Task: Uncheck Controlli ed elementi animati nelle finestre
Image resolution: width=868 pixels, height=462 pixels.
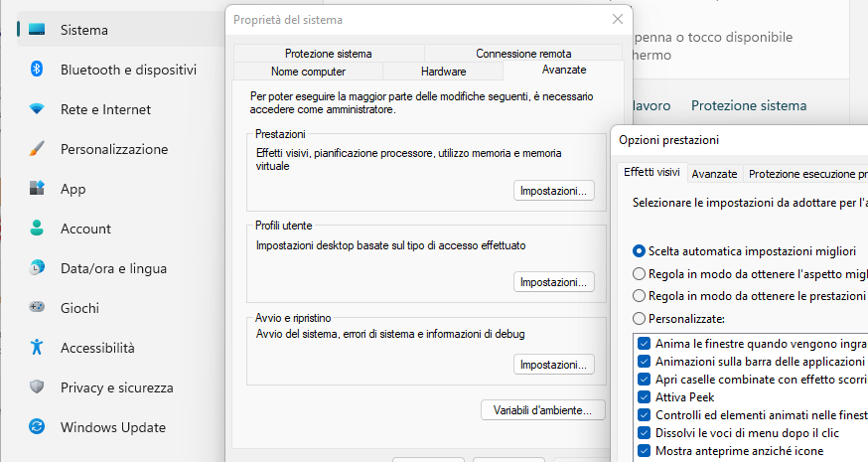Action: coord(644,415)
